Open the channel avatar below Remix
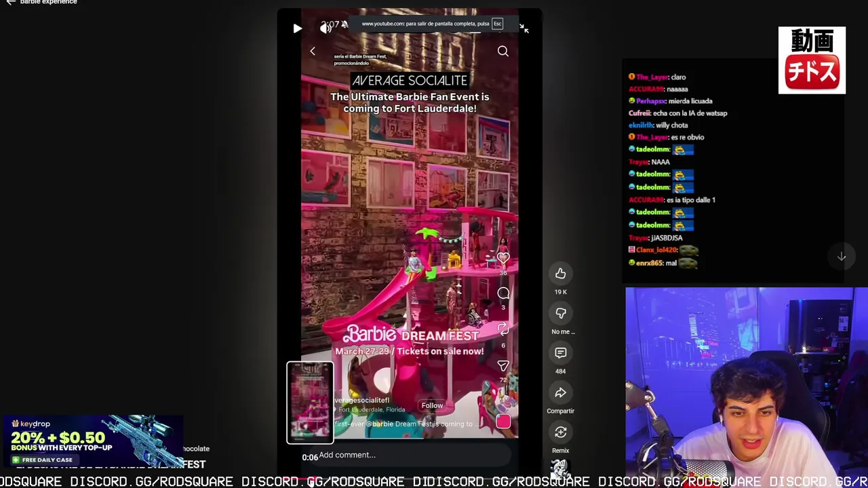Viewport: 868px width, 488px height. coord(559,468)
